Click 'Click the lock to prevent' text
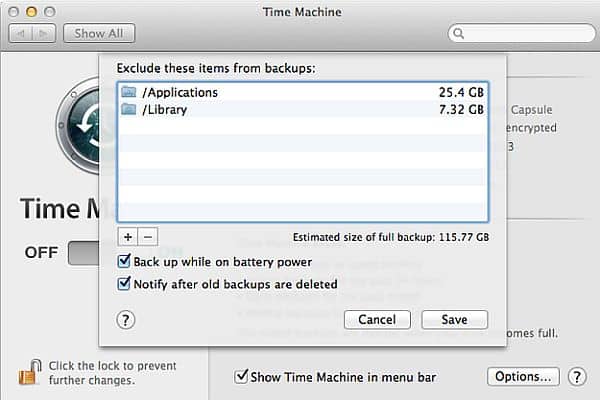This screenshot has height=400, width=600. [x=112, y=366]
